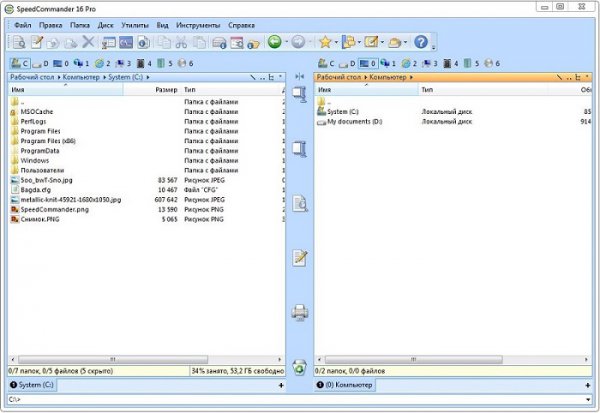This screenshot has height=413, width=600.
Task: Click the panel equalize splitter icon between path bars
Action: pyautogui.click(x=299, y=77)
